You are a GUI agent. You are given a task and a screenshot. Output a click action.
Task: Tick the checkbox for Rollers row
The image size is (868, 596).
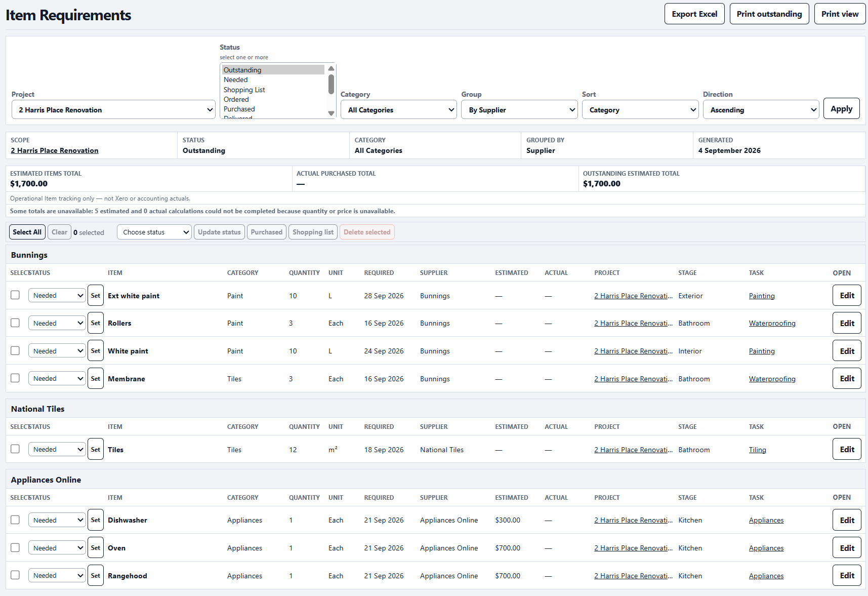(x=15, y=323)
